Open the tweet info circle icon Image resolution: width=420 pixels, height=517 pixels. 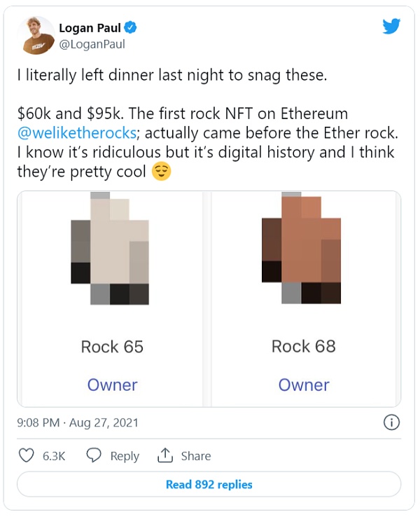pyautogui.click(x=391, y=422)
